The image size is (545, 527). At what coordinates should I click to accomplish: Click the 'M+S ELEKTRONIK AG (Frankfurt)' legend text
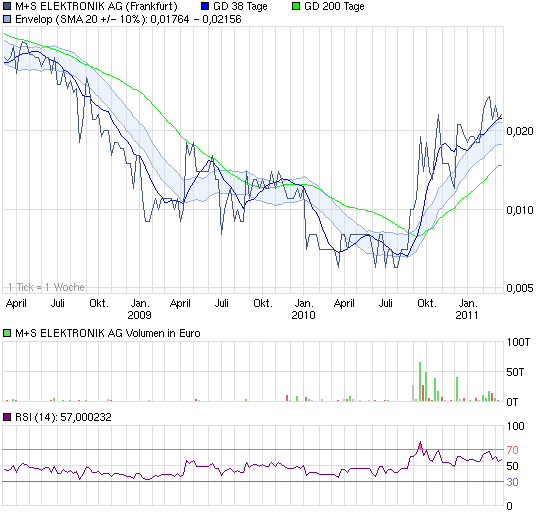96,6
